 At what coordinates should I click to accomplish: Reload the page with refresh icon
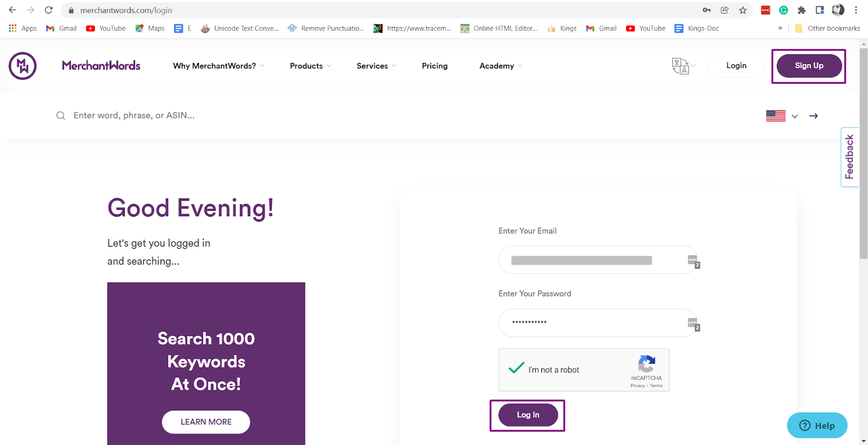pos(49,10)
